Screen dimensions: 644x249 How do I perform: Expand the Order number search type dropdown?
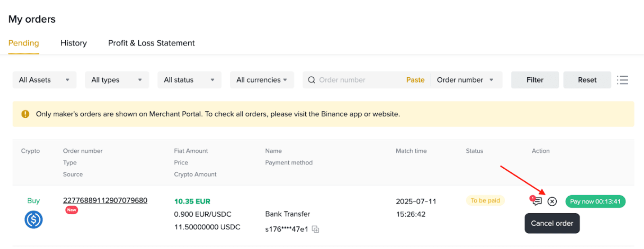[x=465, y=80]
